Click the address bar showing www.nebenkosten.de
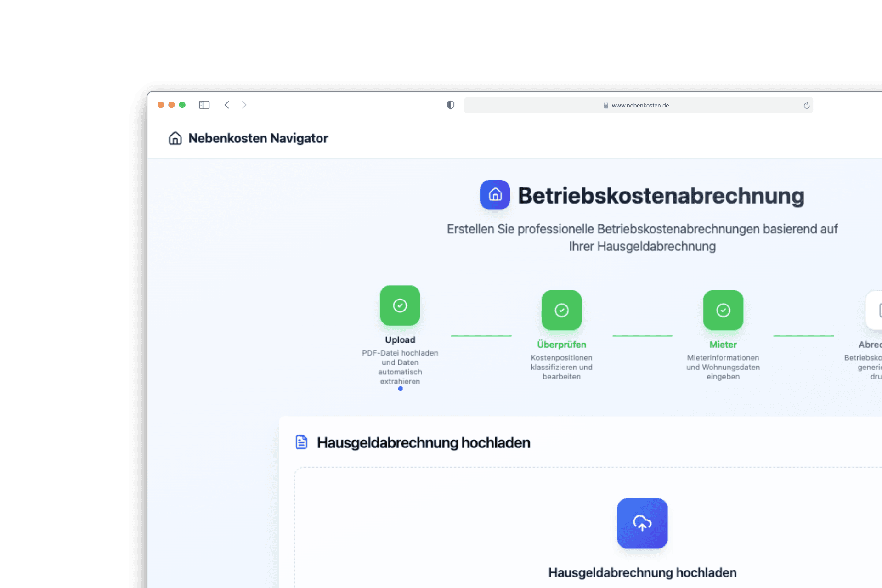 click(639, 105)
